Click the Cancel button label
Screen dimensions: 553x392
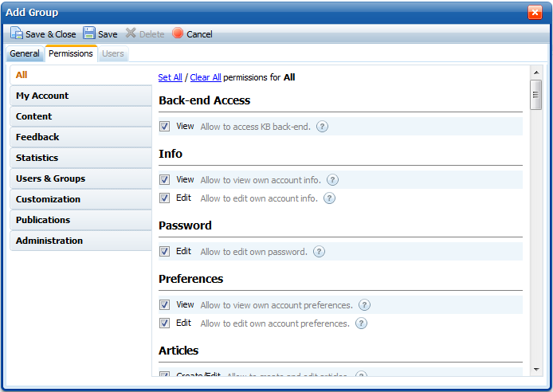(x=199, y=34)
